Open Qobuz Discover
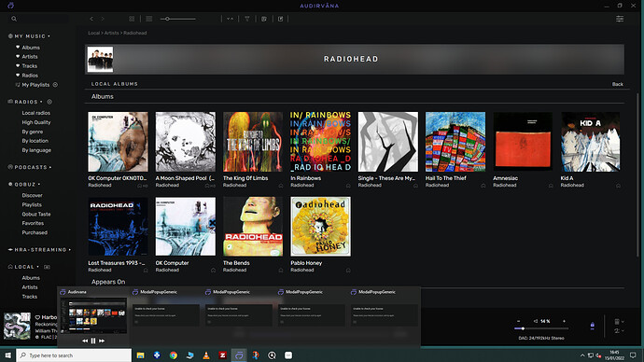644x362 pixels. pyautogui.click(x=32, y=195)
